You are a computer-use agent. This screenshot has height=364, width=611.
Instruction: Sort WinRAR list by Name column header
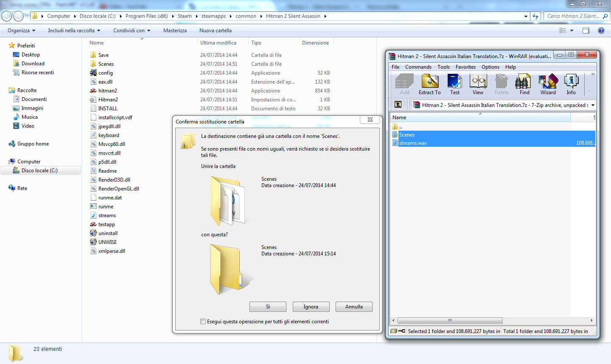click(x=480, y=118)
